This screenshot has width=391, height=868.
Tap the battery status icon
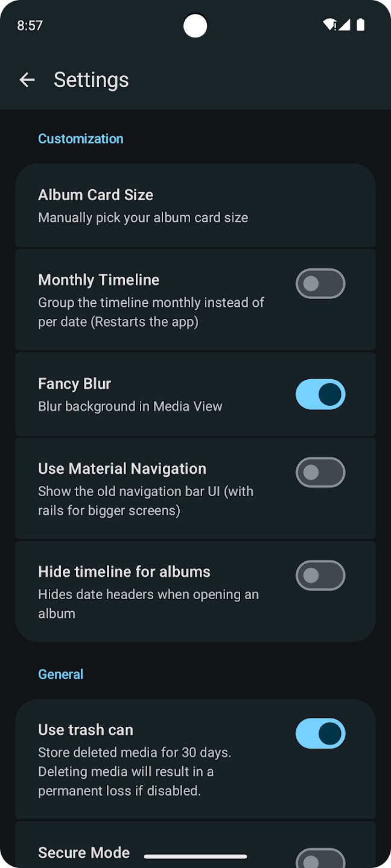[361, 25]
